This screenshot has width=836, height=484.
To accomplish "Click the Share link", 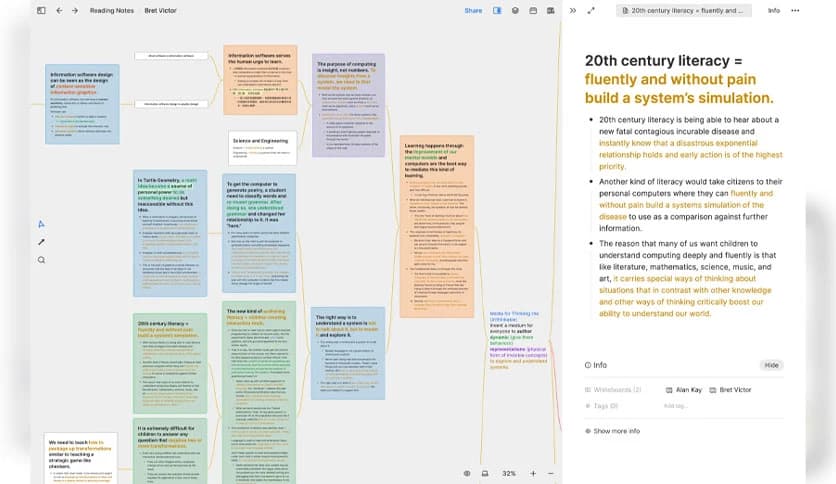I will [x=473, y=11].
